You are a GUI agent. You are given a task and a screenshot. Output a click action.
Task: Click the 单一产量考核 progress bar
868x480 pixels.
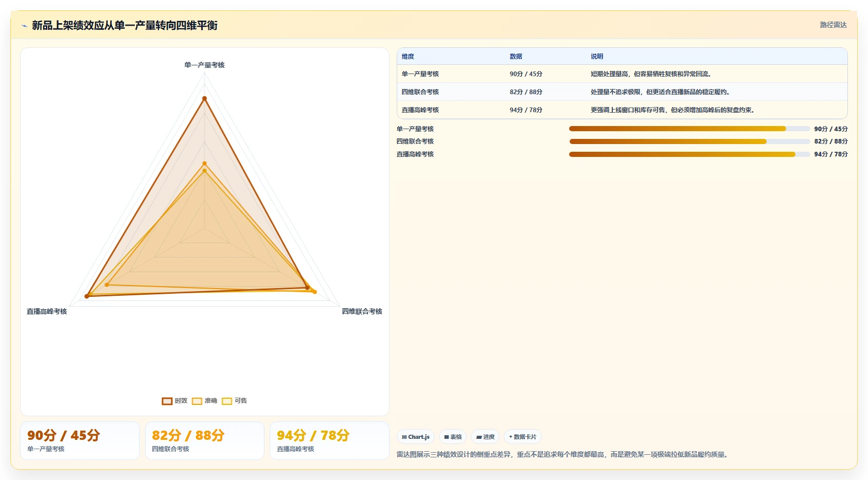pyautogui.click(x=689, y=129)
